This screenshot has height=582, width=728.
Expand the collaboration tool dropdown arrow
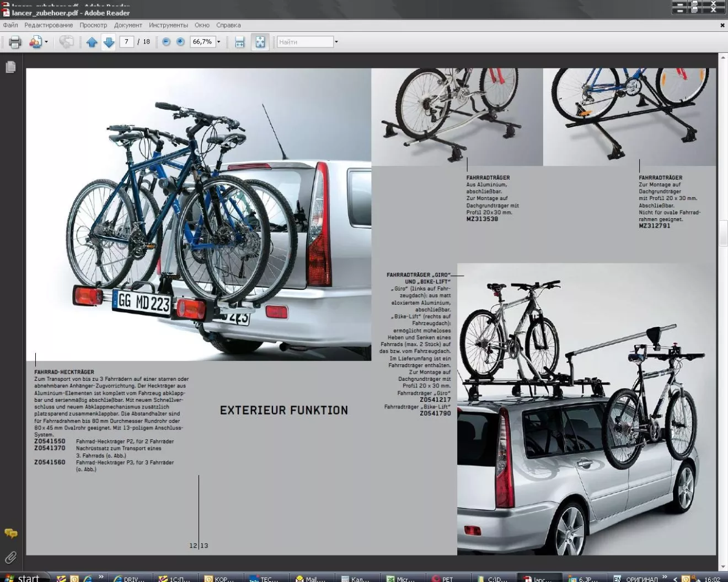(46, 42)
